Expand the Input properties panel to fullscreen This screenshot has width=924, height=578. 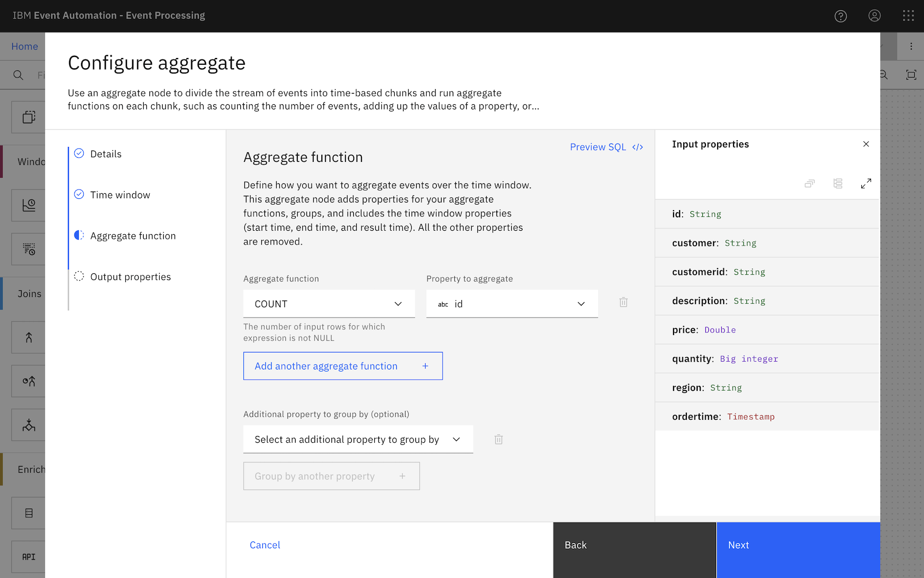(865, 183)
